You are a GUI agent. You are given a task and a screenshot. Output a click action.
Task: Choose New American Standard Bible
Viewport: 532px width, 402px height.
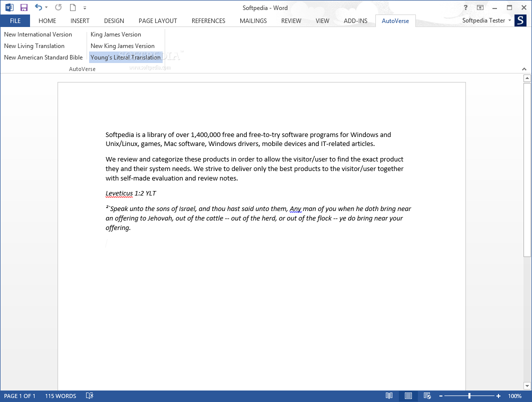(x=44, y=57)
